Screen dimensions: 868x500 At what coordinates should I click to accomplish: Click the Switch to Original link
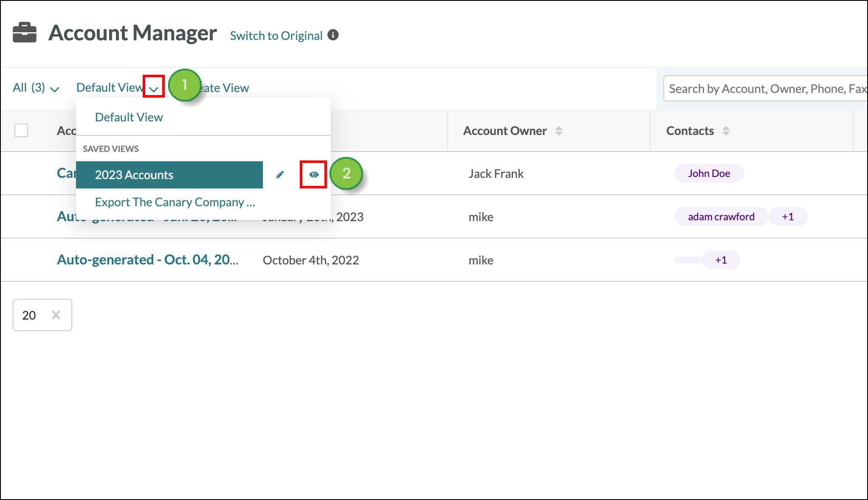coord(276,36)
